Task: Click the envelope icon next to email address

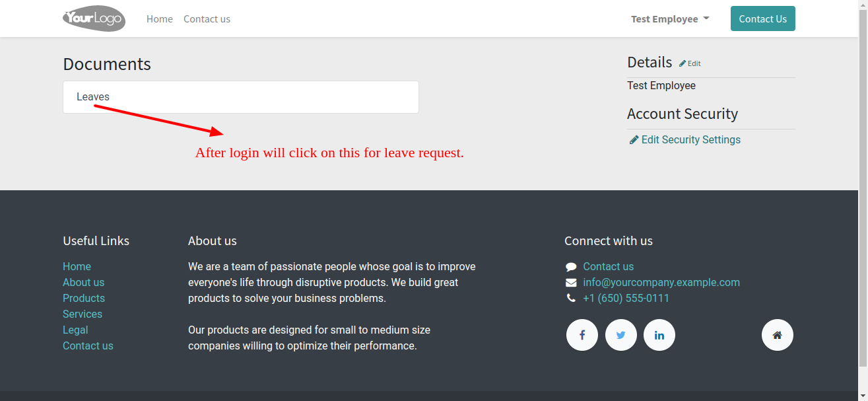Action: click(x=571, y=283)
